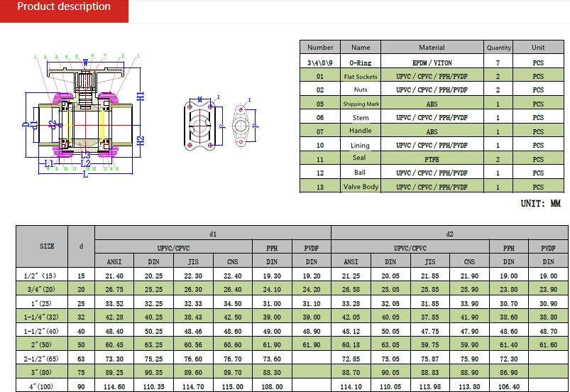Select the size row label 2-1/2" (65)
Image resolution: width=570 pixels, height=392 pixels.
(42, 359)
